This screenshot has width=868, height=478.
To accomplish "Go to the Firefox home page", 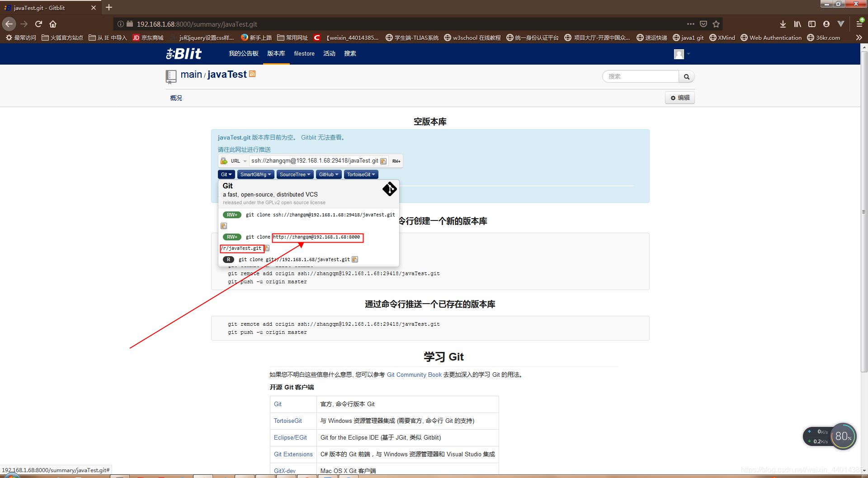I will coord(53,24).
